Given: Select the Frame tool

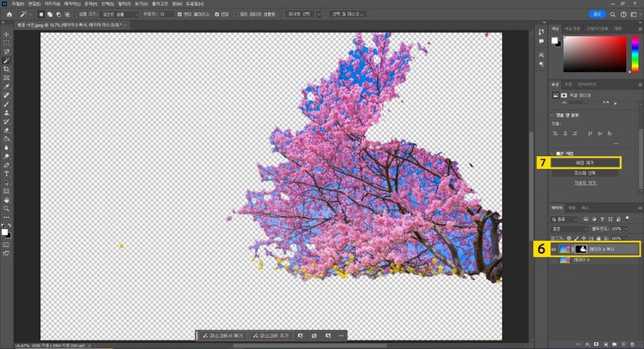Looking at the screenshot, I should 6,78.
